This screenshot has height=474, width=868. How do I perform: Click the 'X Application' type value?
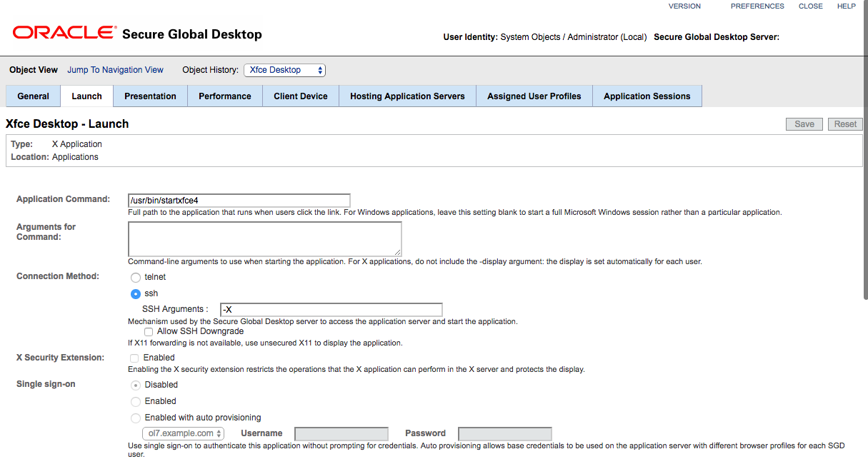tap(77, 144)
